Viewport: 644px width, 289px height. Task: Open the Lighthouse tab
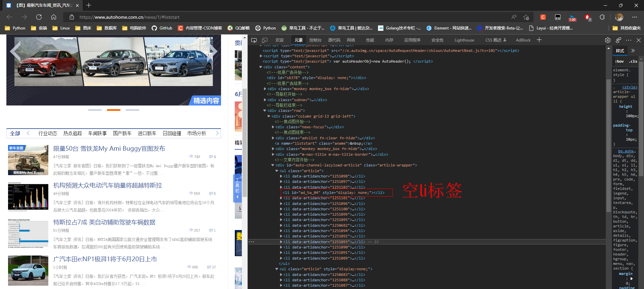[464, 40]
